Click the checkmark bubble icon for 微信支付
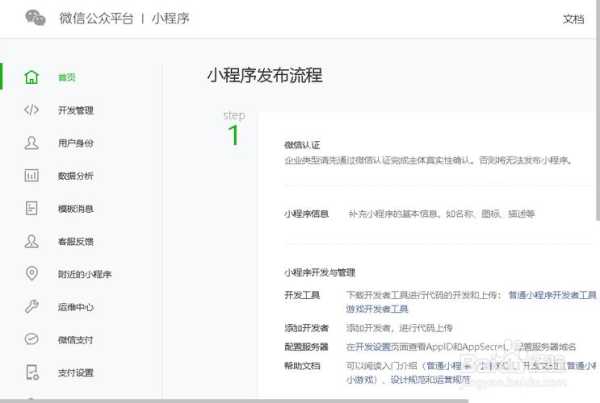 click(31, 339)
